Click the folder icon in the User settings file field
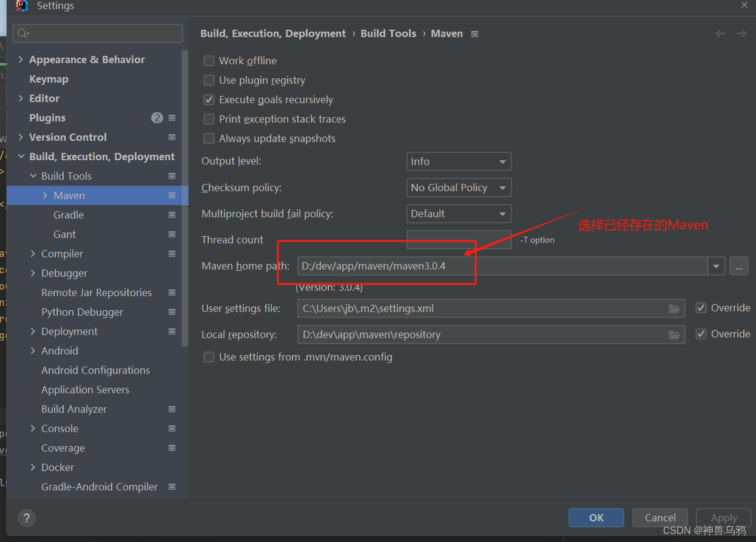The width and height of the screenshot is (756, 542). (x=674, y=308)
